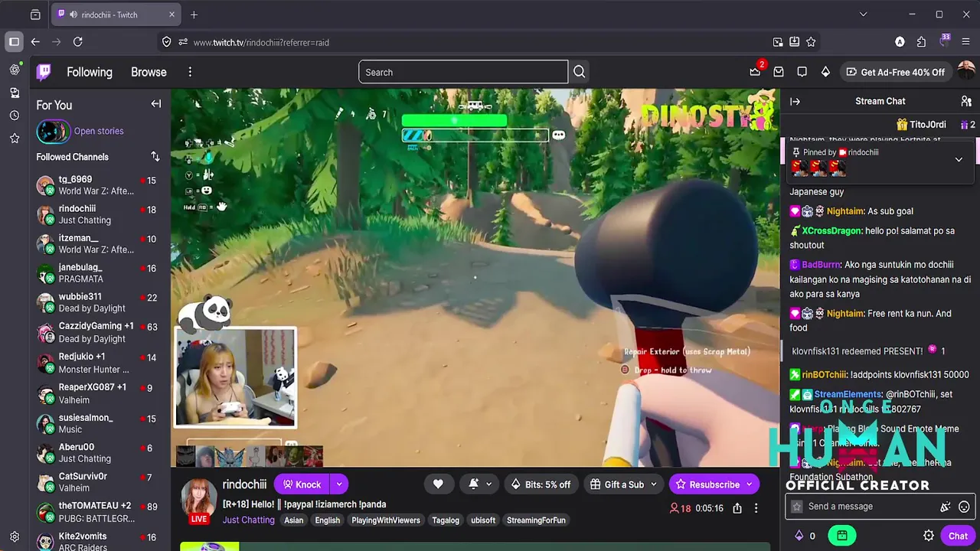980x551 pixels.
Task: Open browser history clock sidebar icon
Action: coord(15,116)
